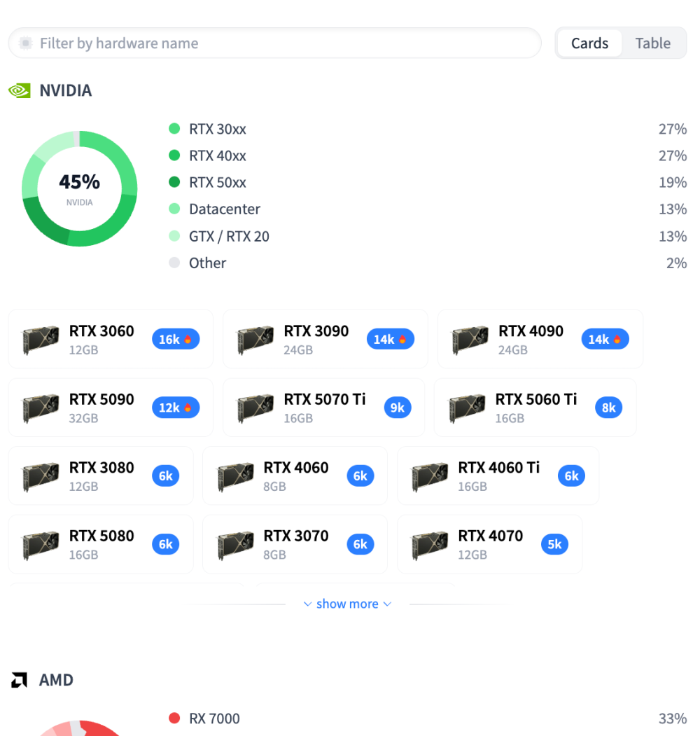700x736 pixels.
Task: Click the 14k badge on RTX 3090
Action: pyautogui.click(x=391, y=339)
